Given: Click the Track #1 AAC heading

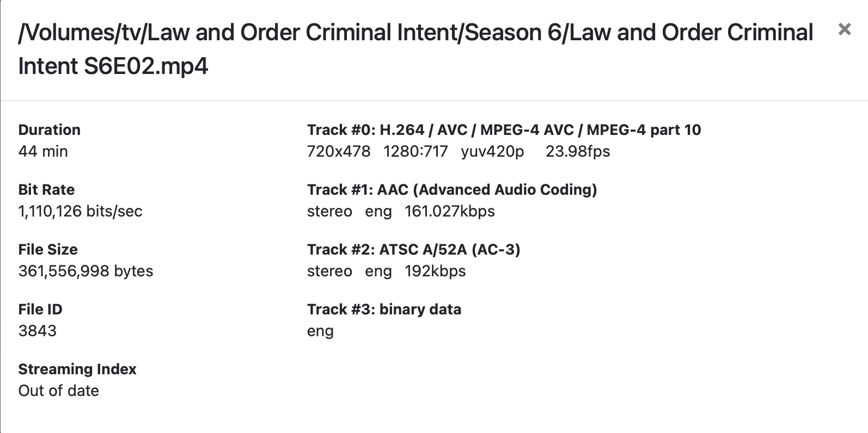Looking at the screenshot, I should coord(452,190).
